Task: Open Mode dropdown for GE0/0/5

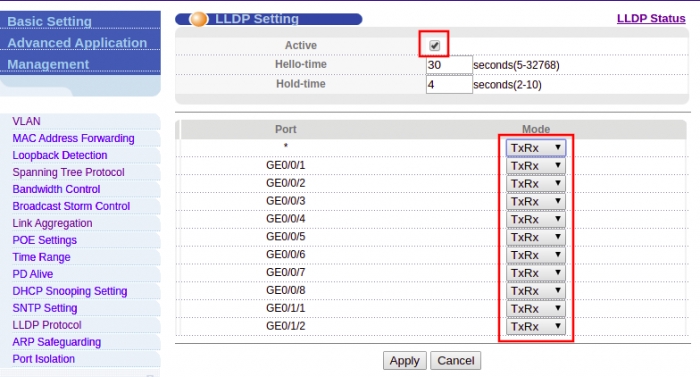Action: [x=536, y=237]
